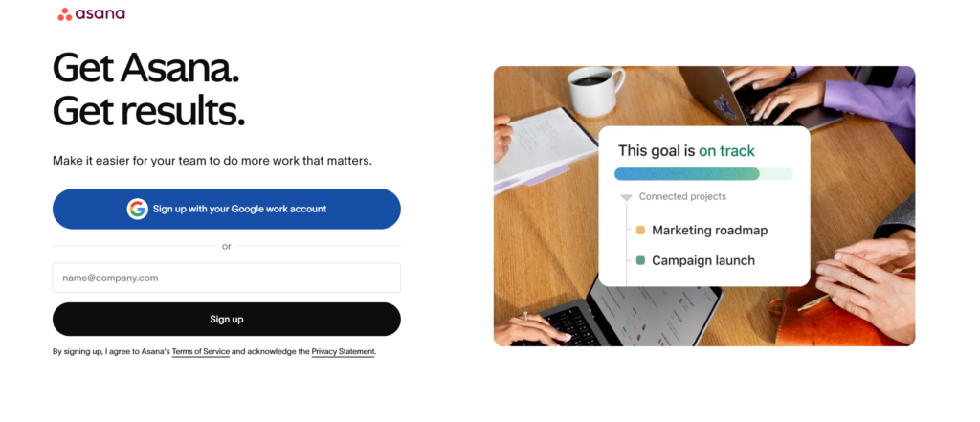Click the Asana three-dot logo icon
The image size is (980, 422).
(x=65, y=14)
